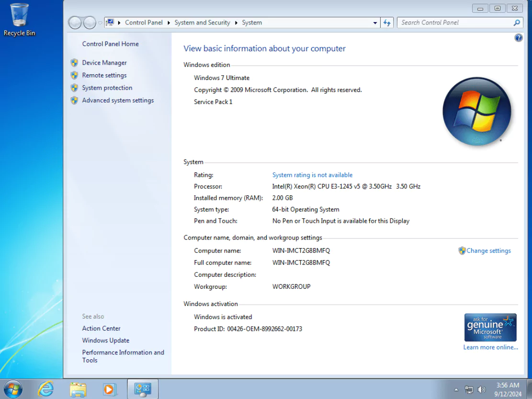Click the refresh button in the address bar
Viewport: 532px width, 399px height.
pos(387,23)
